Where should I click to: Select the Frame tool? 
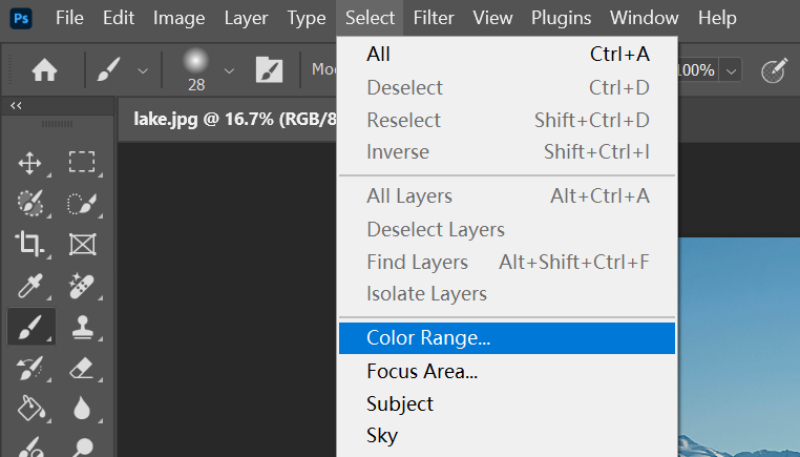pyautogui.click(x=81, y=244)
